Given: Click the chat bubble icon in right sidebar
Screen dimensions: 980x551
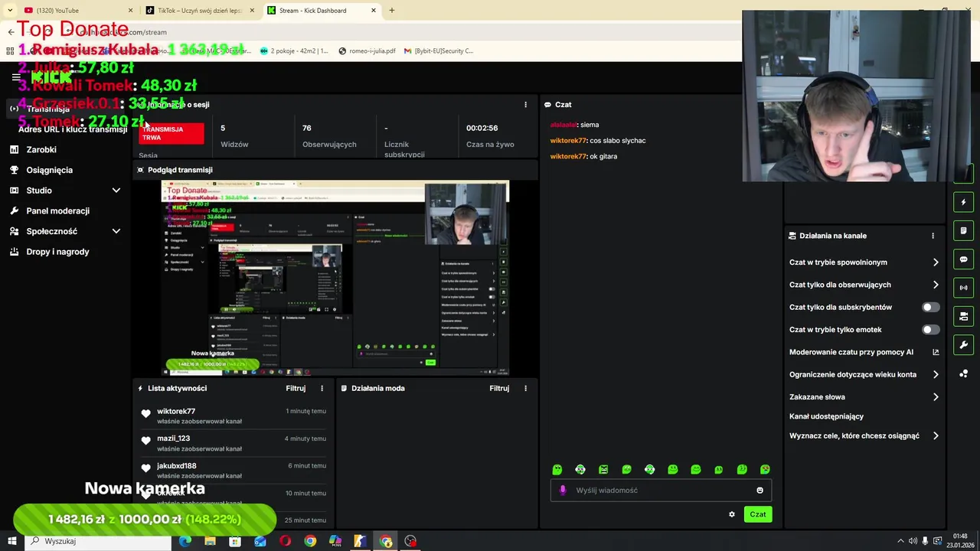Looking at the screenshot, I should (964, 259).
